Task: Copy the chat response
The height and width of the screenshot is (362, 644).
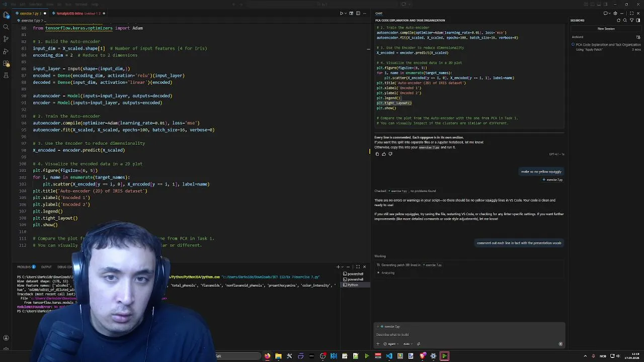Action: (x=377, y=154)
